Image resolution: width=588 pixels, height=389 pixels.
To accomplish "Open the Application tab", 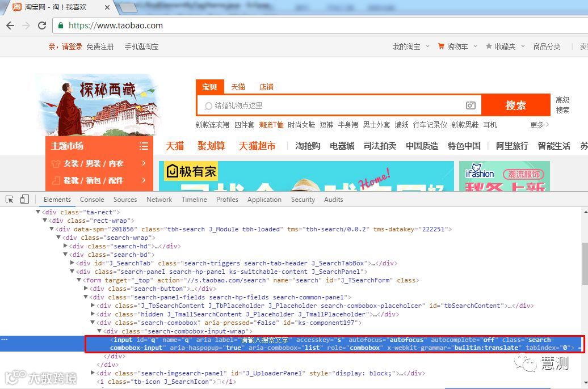I will (264, 200).
